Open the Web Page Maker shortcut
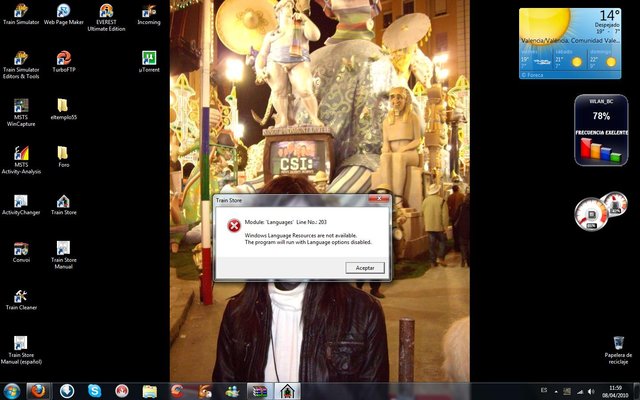The height and width of the screenshot is (400, 640). pos(63,11)
